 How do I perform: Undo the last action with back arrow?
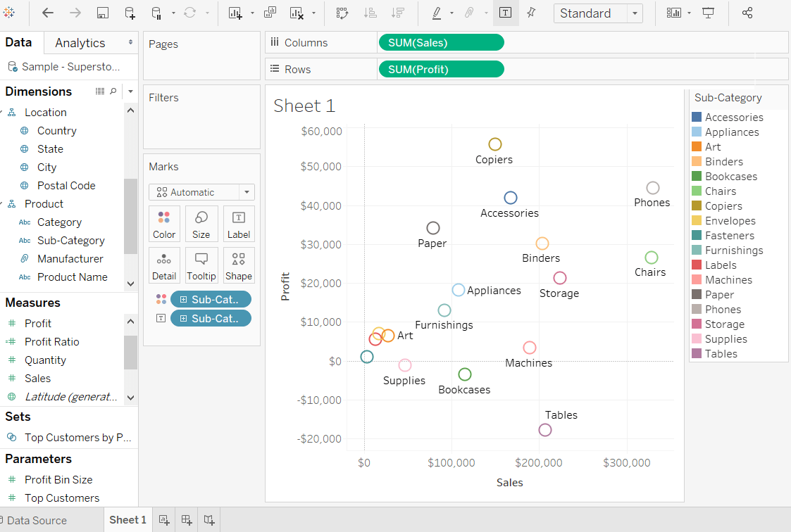pos(47,13)
